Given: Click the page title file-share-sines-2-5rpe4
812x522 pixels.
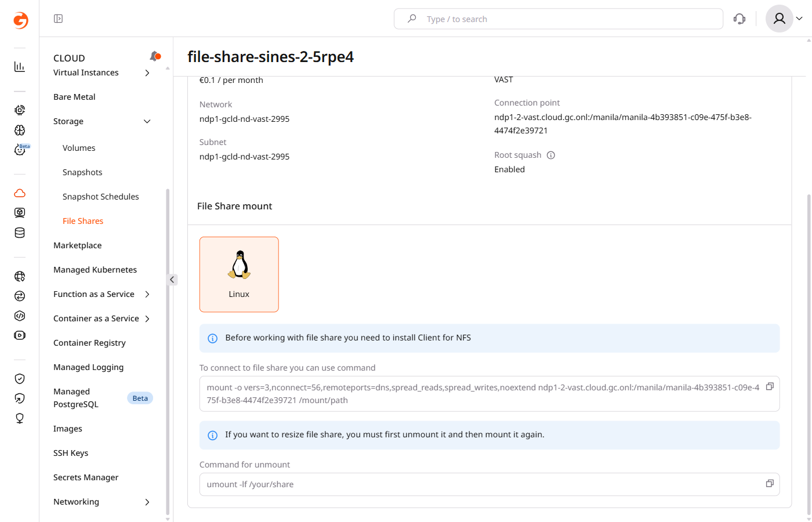Looking at the screenshot, I should (x=270, y=57).
